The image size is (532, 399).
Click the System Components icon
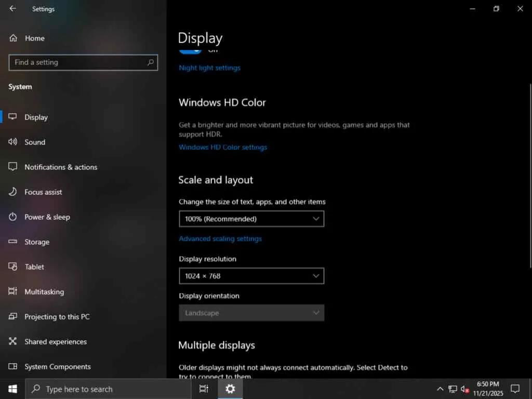click(12, 366)
